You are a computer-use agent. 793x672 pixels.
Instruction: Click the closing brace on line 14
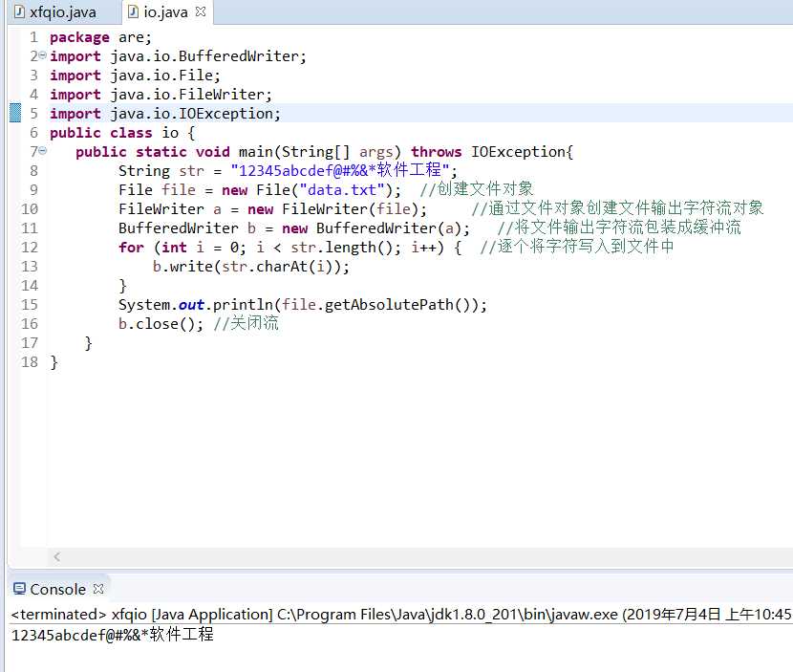pos(122,286)
